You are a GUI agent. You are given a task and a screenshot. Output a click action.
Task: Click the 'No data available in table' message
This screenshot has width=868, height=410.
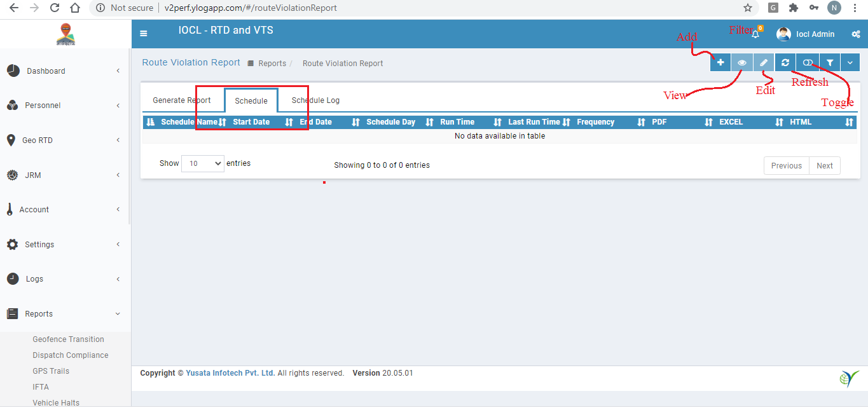500,136
